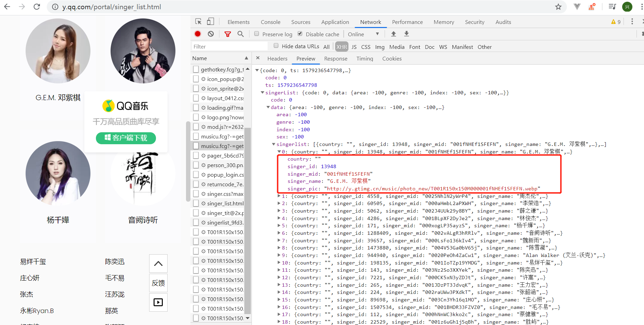This screenshot has width=644, height=325.
Task: Enable the Preserve log checkbox
Action: [x=257, y=33]
